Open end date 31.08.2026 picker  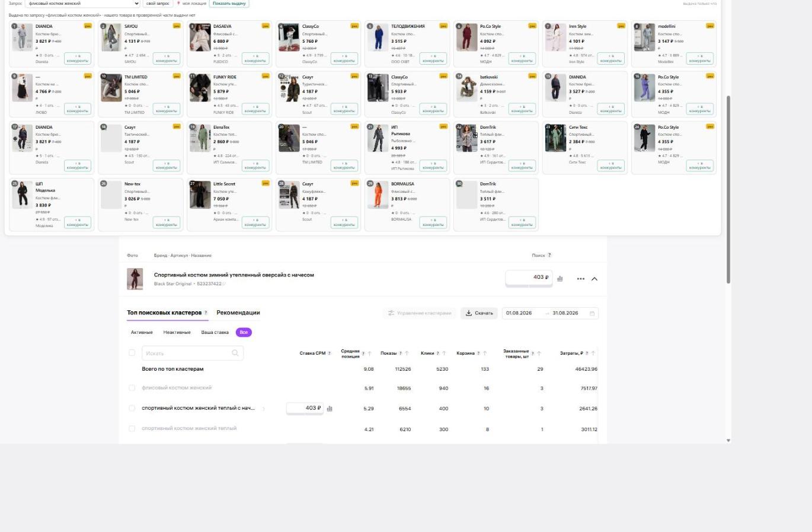pyautogui.click(x=565, y=313)
